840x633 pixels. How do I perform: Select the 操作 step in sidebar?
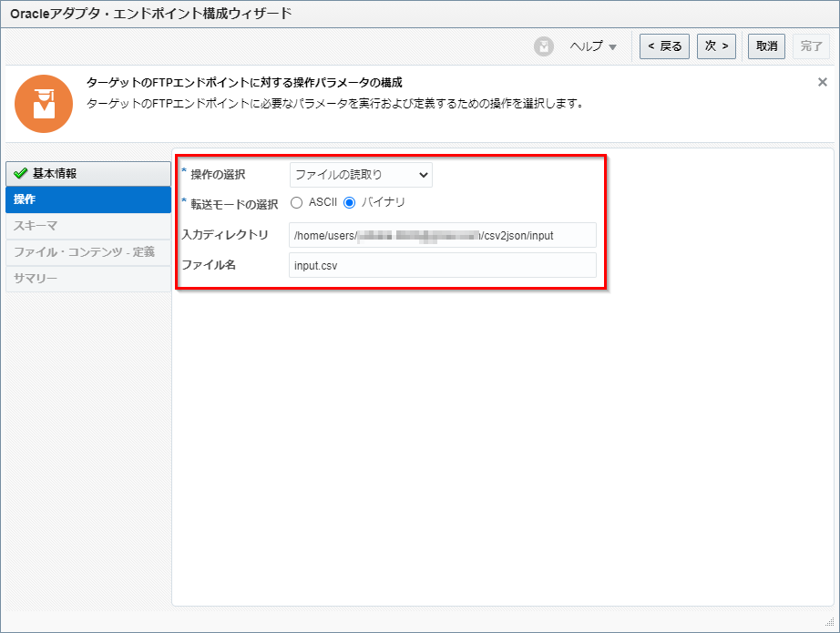click(x=87, y=199)
